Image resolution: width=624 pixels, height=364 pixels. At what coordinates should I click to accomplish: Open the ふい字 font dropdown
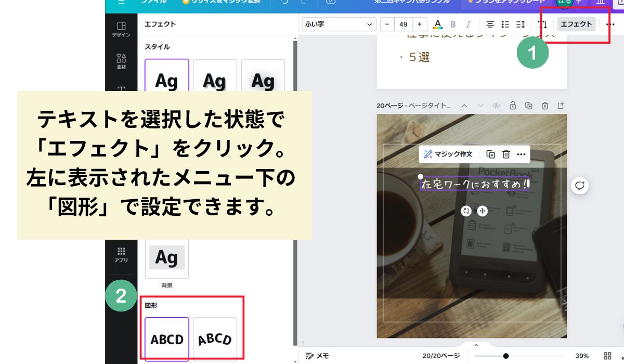(x=339, y=24)
